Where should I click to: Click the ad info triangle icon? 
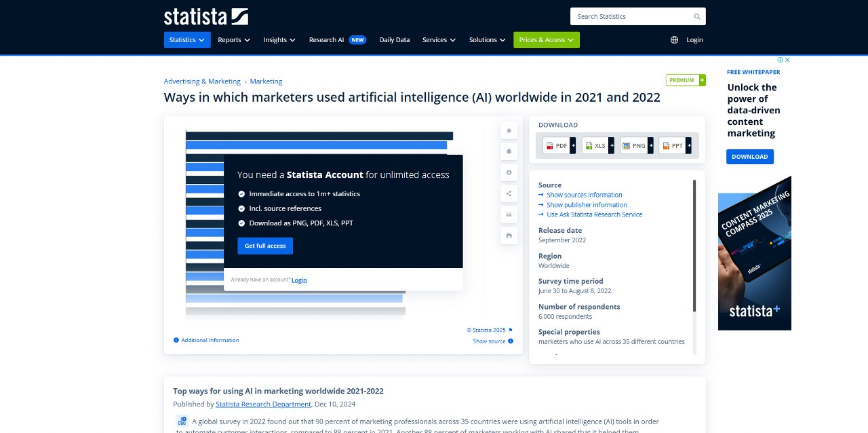pyautogui.click(x=781, y=60)
